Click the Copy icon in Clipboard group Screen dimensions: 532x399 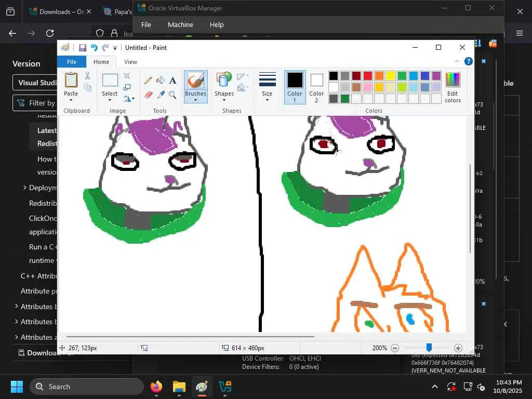pyautogui.click(x=87, y=87)
